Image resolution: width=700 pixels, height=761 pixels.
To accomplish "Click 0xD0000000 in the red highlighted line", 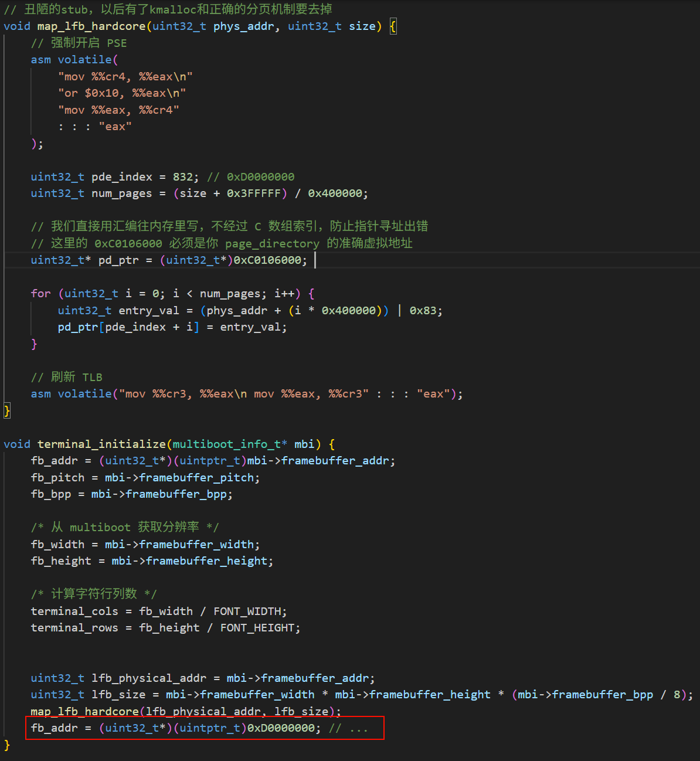I will point(280,728).
